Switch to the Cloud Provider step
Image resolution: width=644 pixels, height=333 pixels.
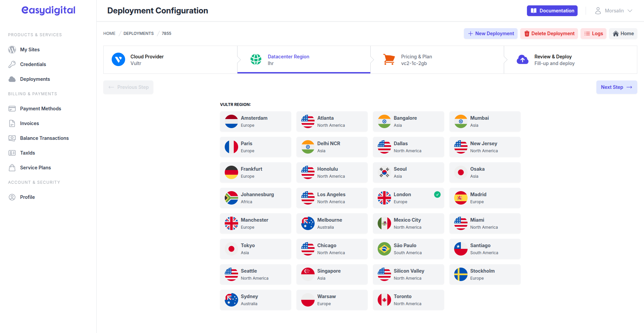pyautogui.click(x=170, y=59)
